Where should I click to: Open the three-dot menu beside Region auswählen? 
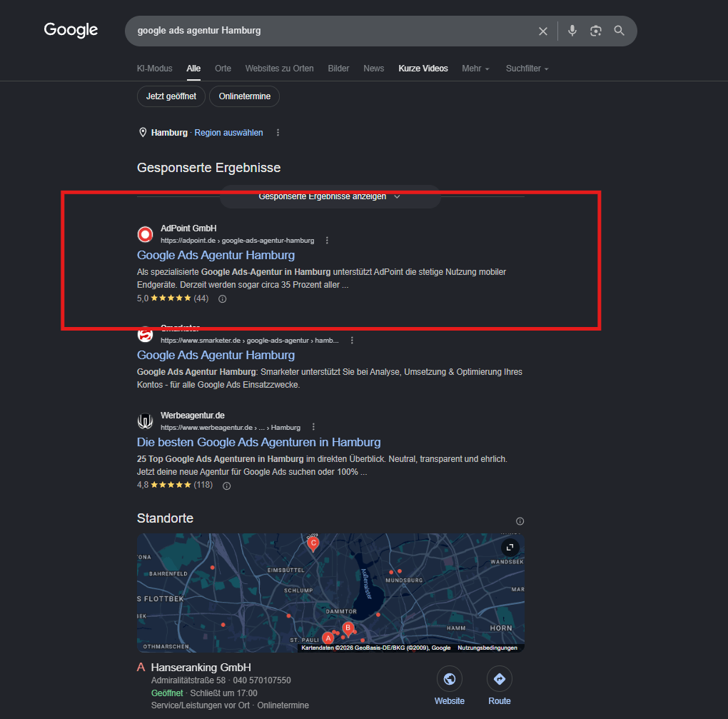[x=278, y=132]
